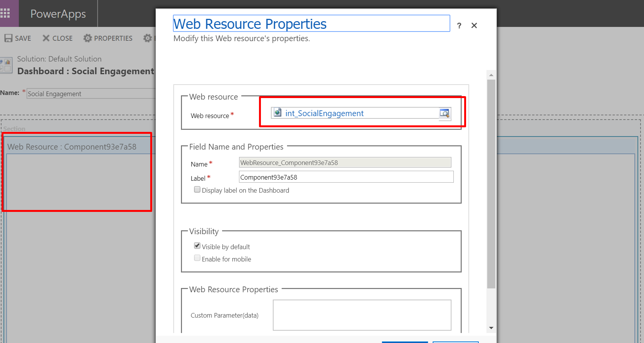The height and width of the screenshot is (343, 644).
Task: Open the int_SocialEngagement web resource link
Action: tap(324, 113)
